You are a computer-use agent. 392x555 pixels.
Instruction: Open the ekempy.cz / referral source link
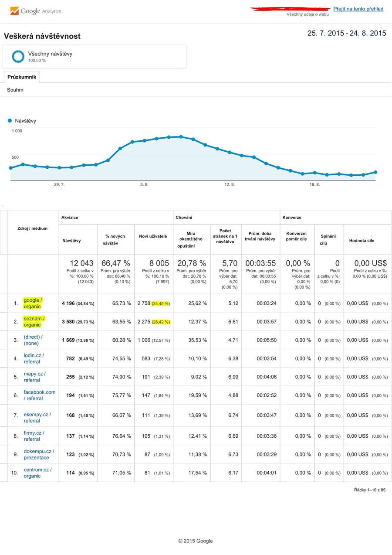(37, 418)
